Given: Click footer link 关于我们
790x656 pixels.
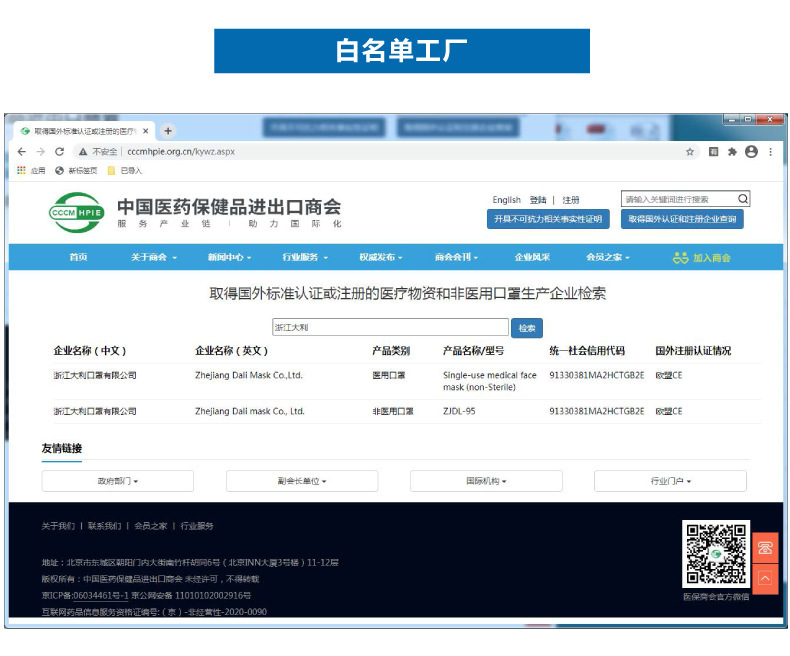Looking at the screenshot, I should (x=58, y=526).
